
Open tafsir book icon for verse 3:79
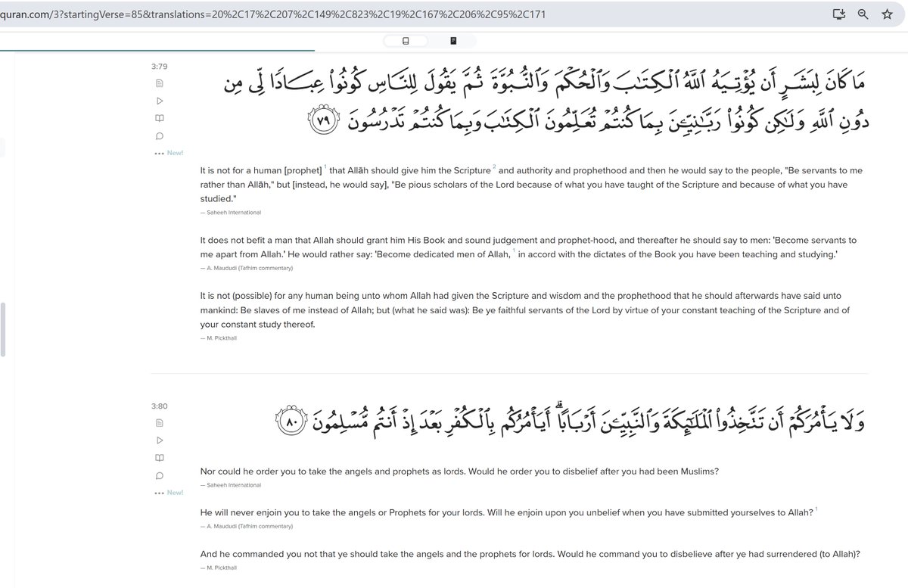(x=159, y=118)
